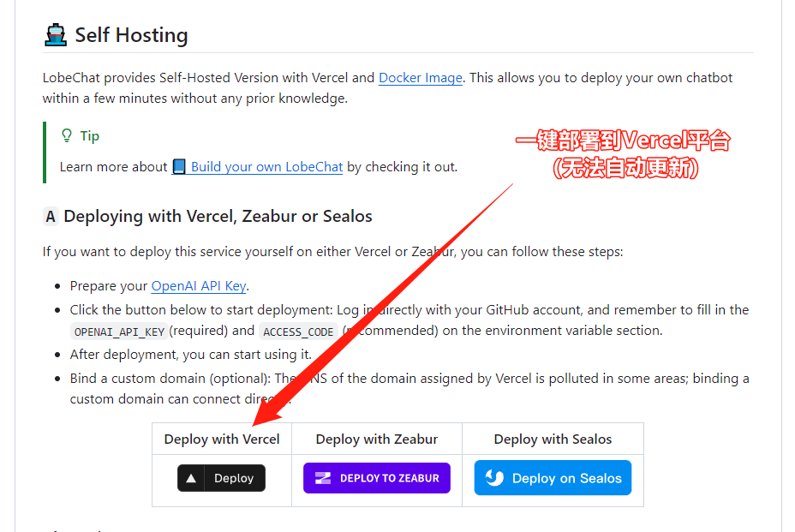Click the Self Hosting heading text
The height and width of the screenshot is (532, 795).
[131, 35]
